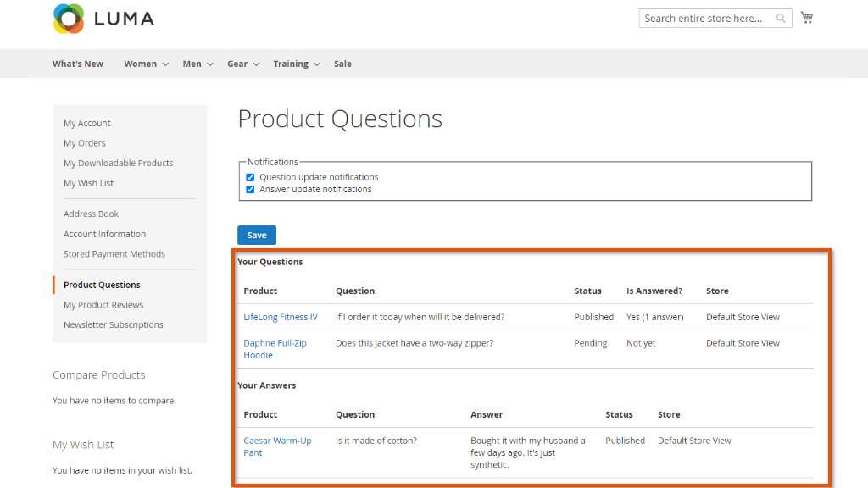Click 'You have no items to compare.' text
Screen dimensions: 868x488
coord(114,401)
